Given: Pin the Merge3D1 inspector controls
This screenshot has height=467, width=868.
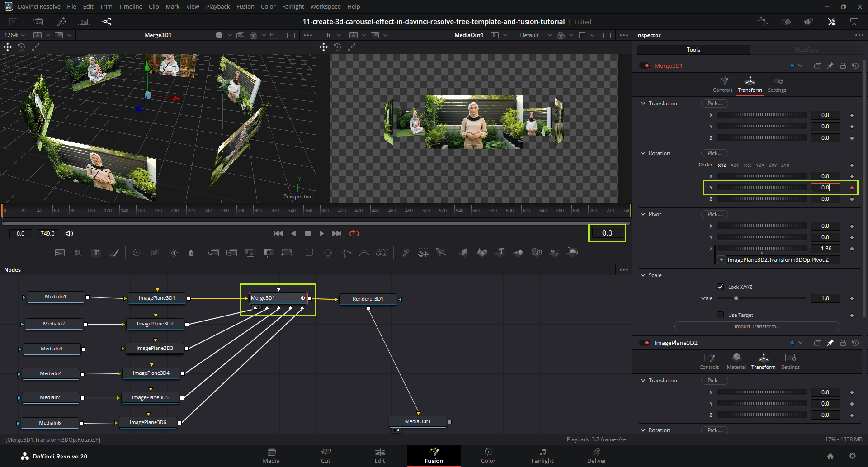Looking at the screenshot, I should 830,66.
